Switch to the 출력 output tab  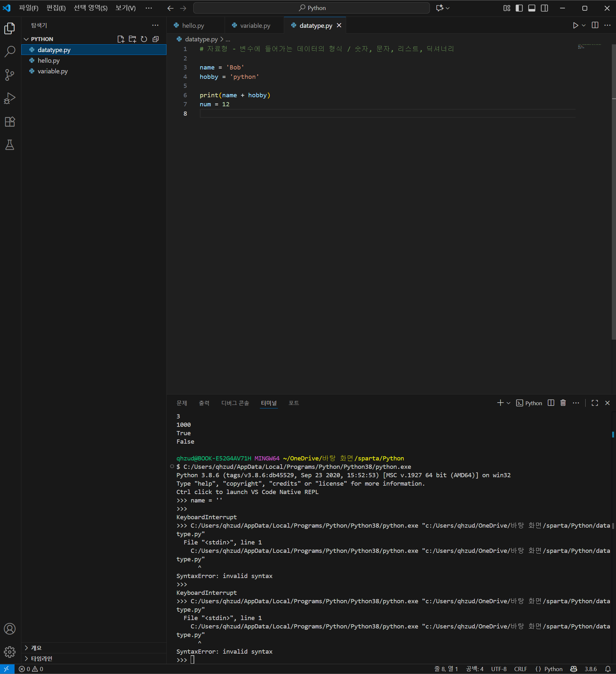click(204, 403)
